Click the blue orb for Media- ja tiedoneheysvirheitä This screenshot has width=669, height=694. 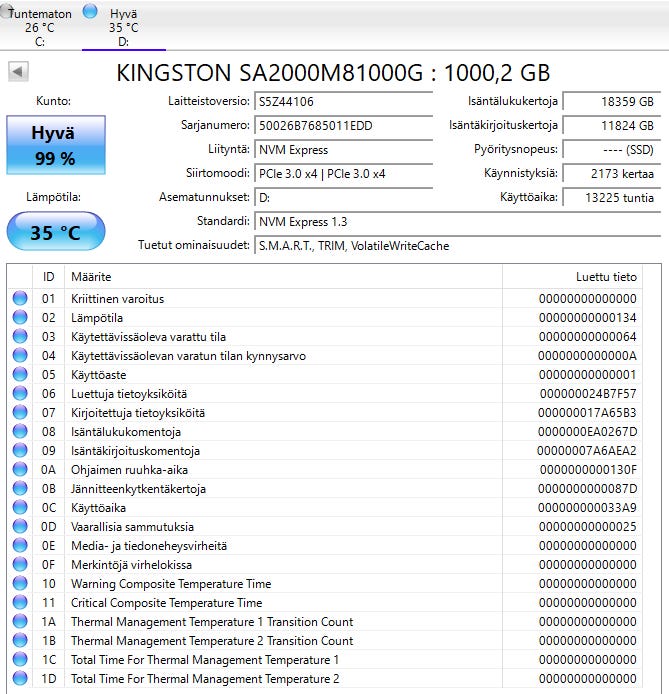(20, 545)
